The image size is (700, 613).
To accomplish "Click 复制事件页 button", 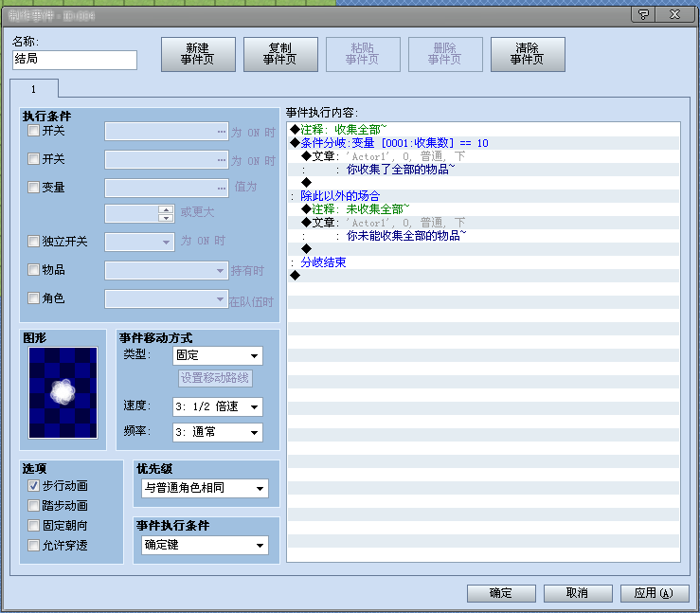I will pos(280,54).
